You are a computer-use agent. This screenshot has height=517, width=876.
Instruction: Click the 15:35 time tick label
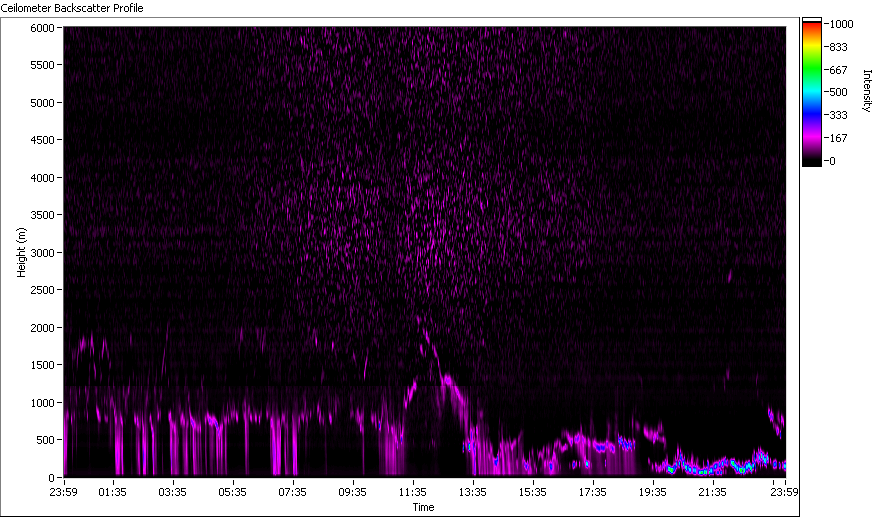(533, 492)
